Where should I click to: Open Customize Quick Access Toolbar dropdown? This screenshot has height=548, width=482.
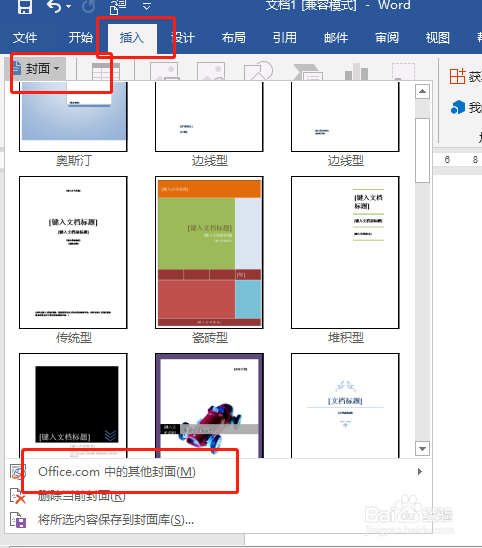click(147, 6)
